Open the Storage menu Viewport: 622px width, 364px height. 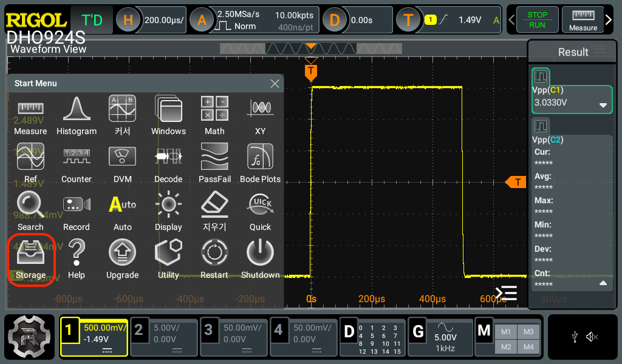pyautogui.click(x=30, y=259)
